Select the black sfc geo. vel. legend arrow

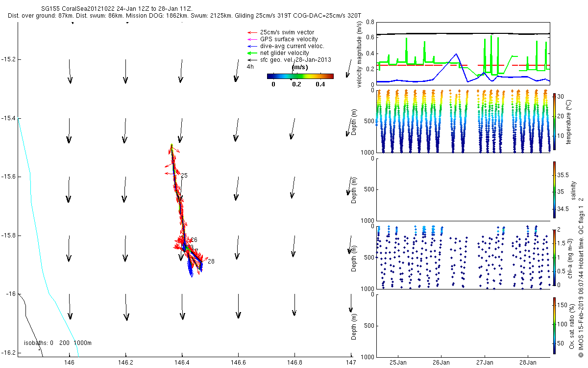pyautogui.click(x=253, y=60)
